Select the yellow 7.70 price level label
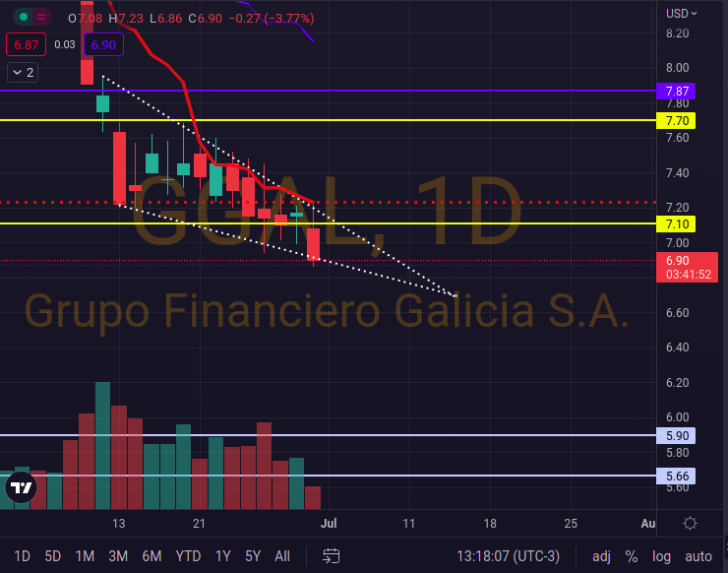 tap(676, 120)
